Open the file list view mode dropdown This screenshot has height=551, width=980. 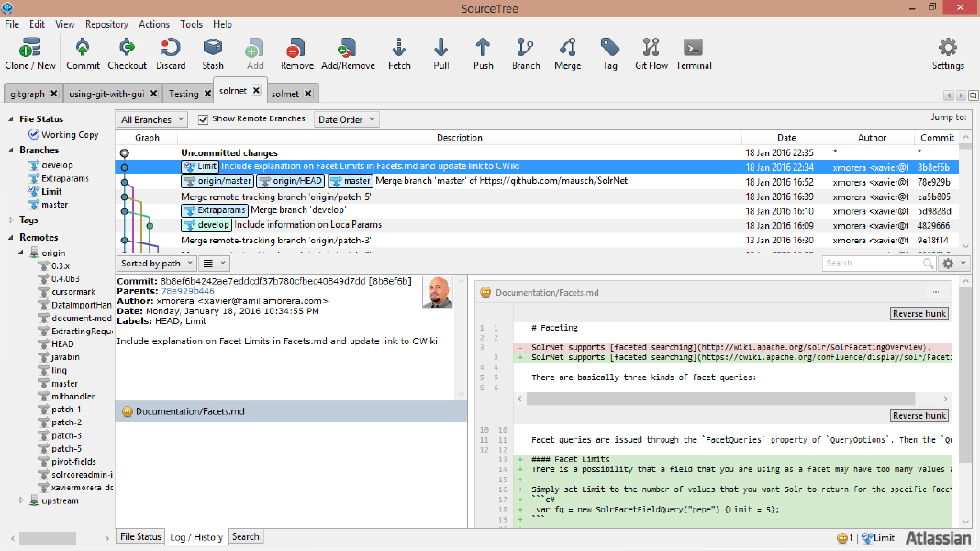click(x=215, y=264)
